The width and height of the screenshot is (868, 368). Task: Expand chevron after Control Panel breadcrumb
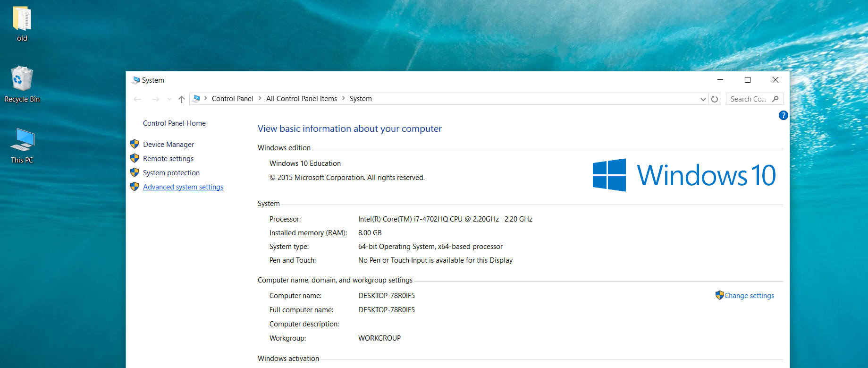pyautogui.click(x=260, y=99)
